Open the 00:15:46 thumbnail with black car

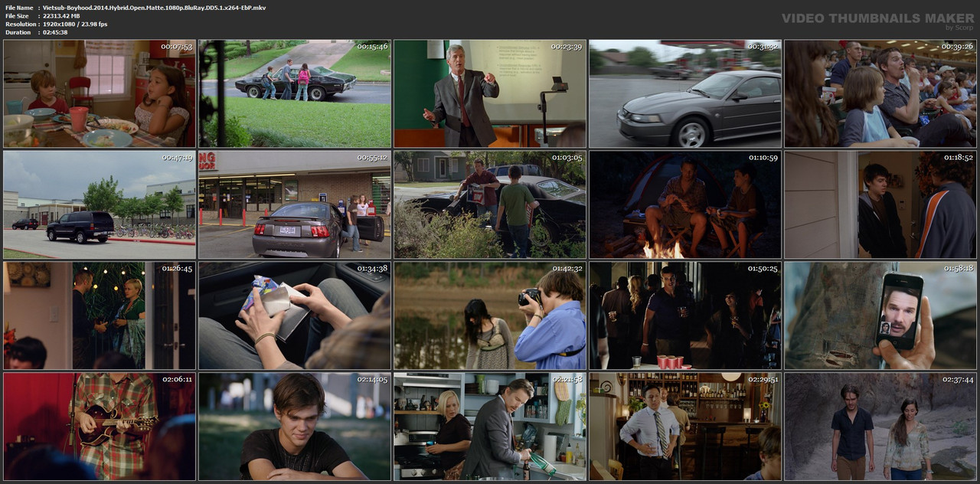click(295, 93)
